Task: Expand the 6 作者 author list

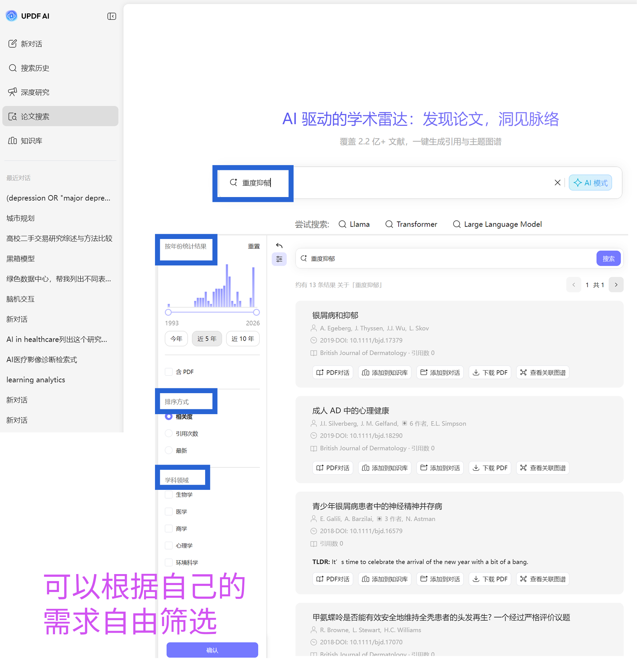Action: (414, 423)
